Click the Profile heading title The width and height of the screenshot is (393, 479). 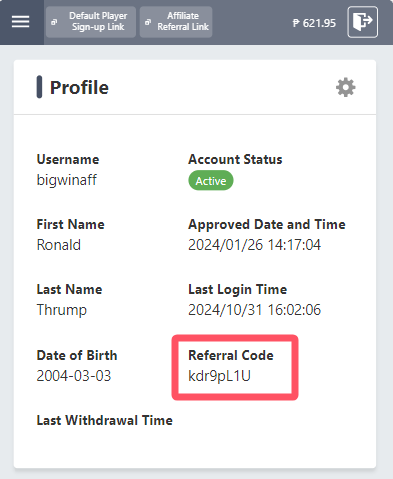click(79, 88)
